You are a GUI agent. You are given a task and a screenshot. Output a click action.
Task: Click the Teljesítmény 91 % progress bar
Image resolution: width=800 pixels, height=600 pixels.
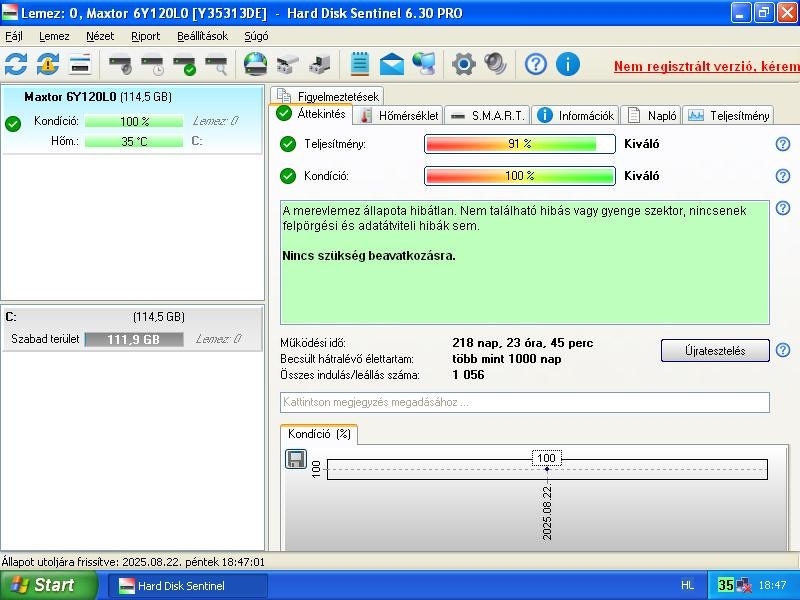coord(520,144)
